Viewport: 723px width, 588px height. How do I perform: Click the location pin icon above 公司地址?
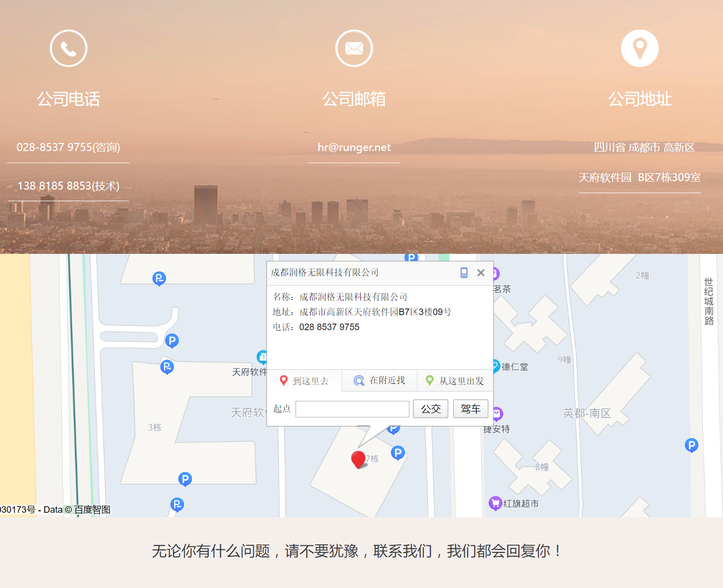[640, 48]
